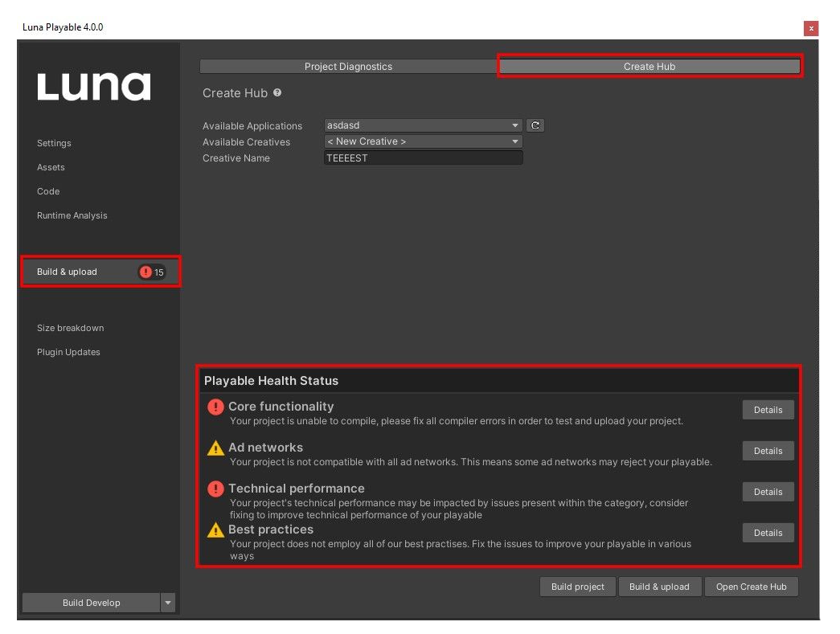Open Runtime Analysis in the sidebar

point(72,215)
